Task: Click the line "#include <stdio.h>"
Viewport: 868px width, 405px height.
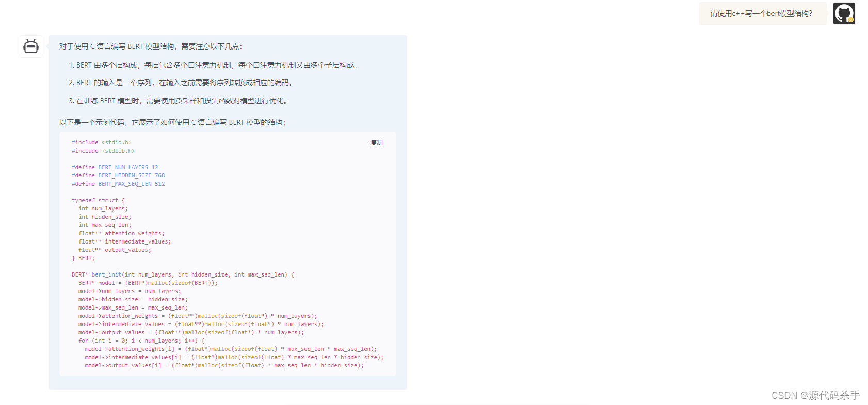Action: tap(102, 142)
